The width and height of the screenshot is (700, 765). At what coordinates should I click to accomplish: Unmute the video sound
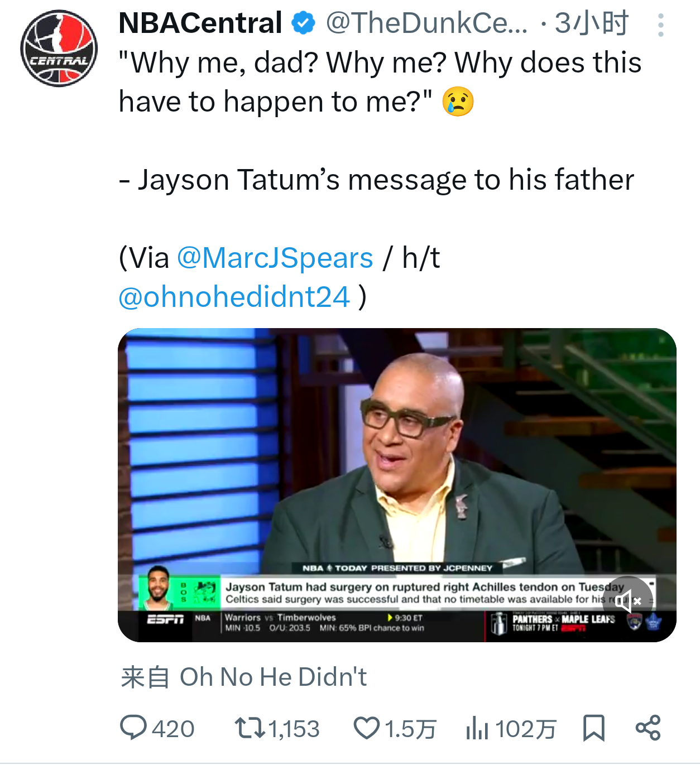click(x=628, y=600)
